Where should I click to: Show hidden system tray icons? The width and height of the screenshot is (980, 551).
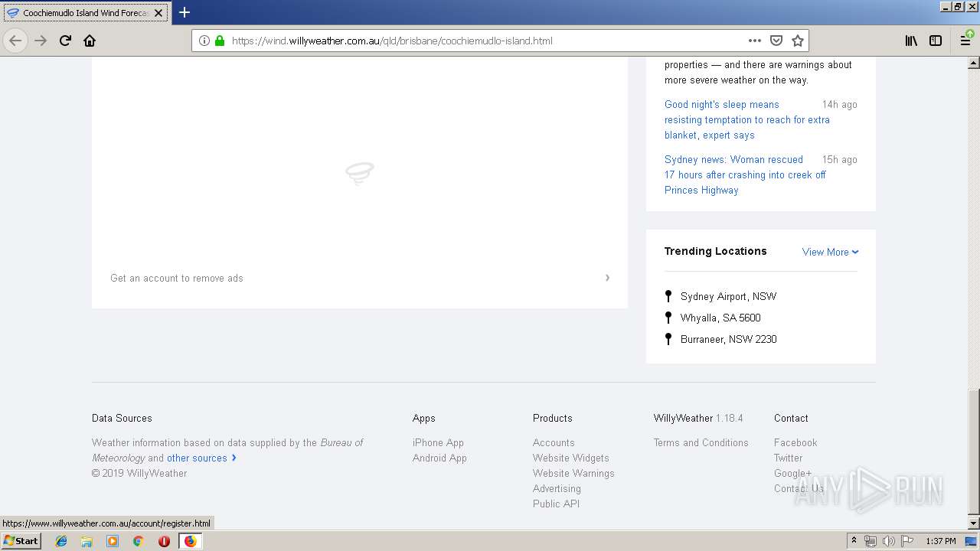854,541
